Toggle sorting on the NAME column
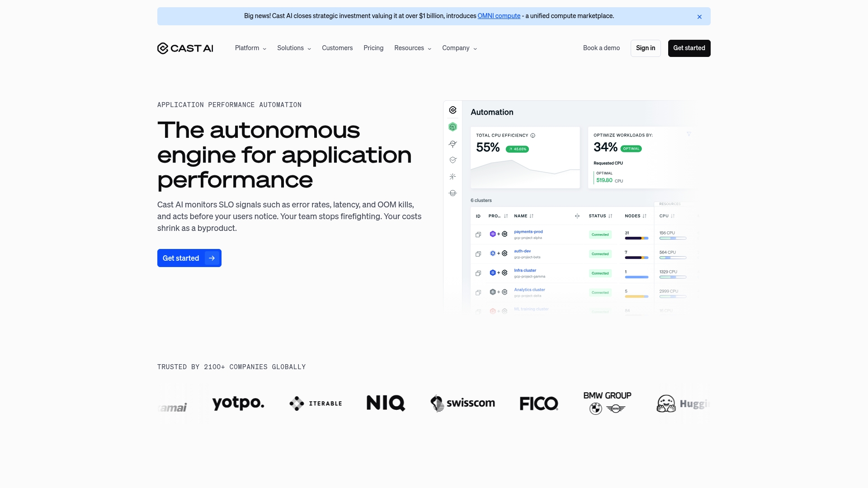 (531, 216)
